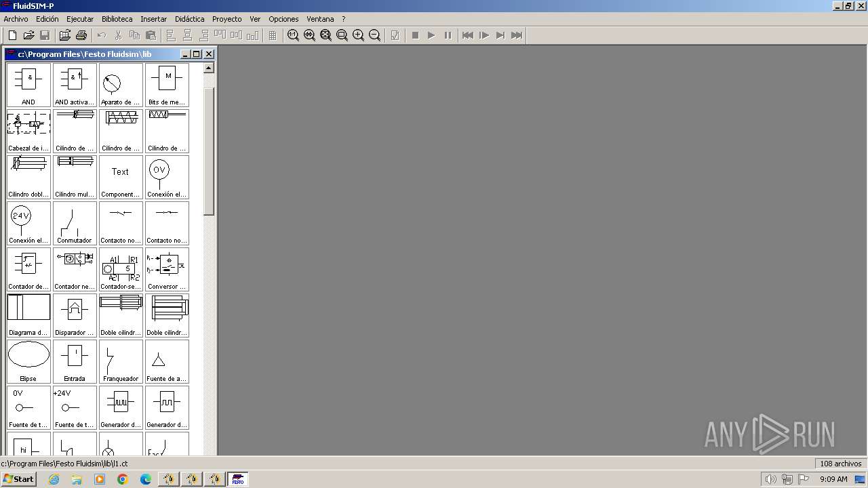Click the library scrollbar up arrow

tap(209, 68)
